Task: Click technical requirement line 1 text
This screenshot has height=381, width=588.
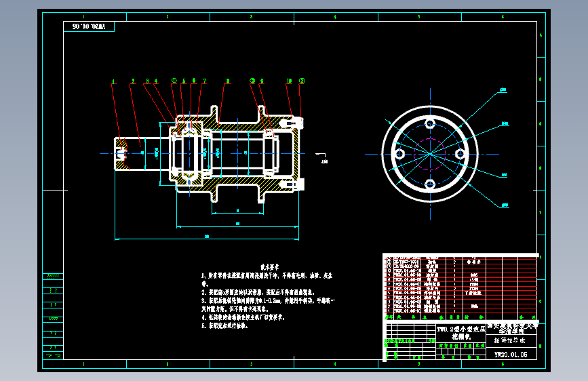Action: pyautogui.click(x=267, y=279)
